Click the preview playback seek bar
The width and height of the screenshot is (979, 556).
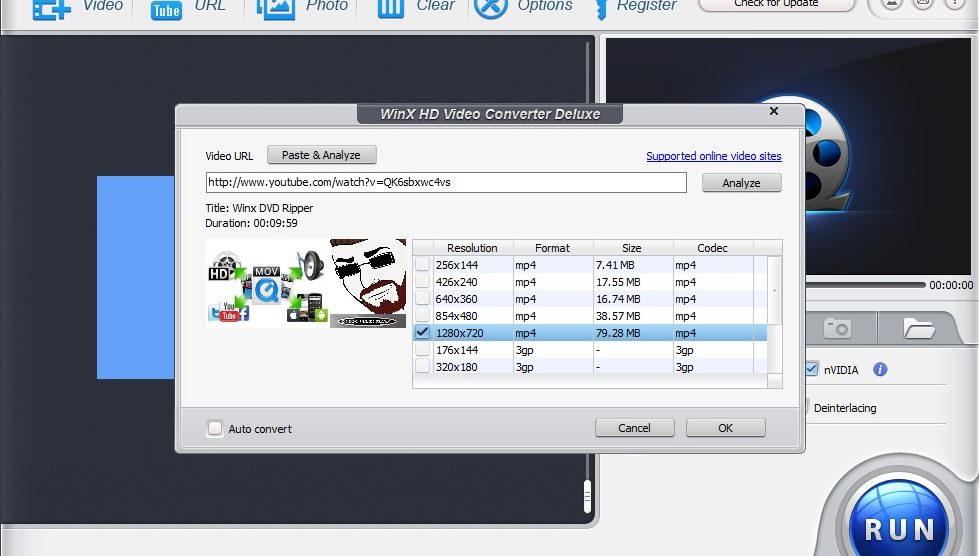click(x=865, y=285)
